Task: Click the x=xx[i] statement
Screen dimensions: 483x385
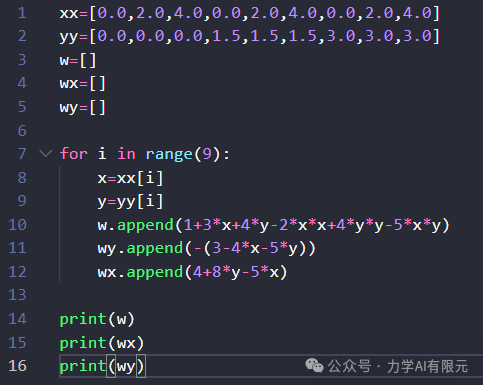Action: pyautogui.click(x=130, y=178)
